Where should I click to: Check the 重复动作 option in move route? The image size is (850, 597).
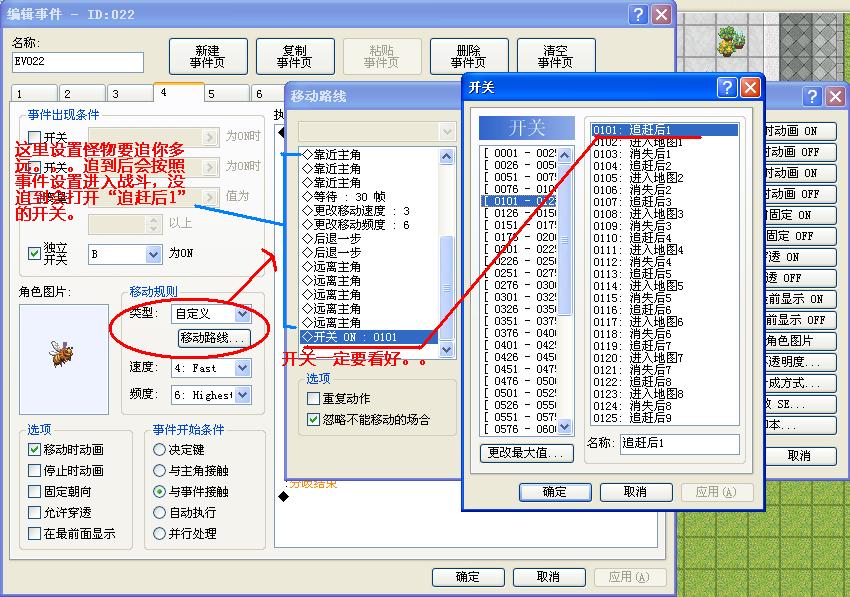pos(313,399)
